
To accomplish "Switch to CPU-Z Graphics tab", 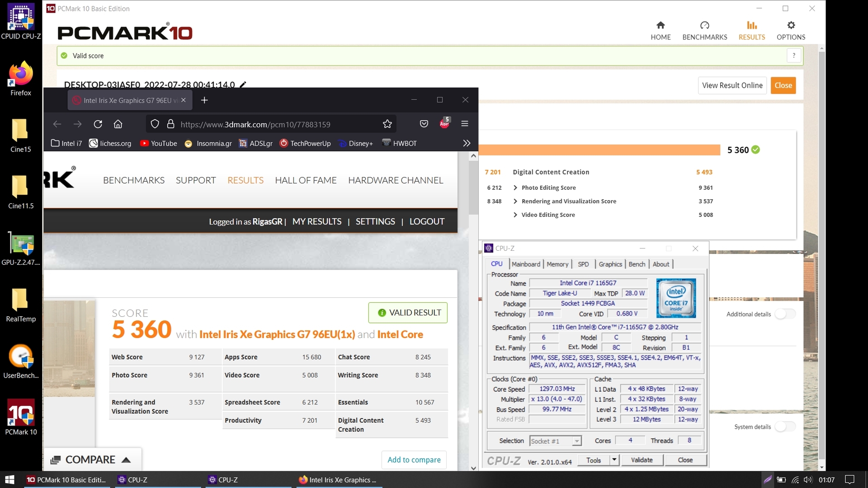I will (x=610, y=264).
